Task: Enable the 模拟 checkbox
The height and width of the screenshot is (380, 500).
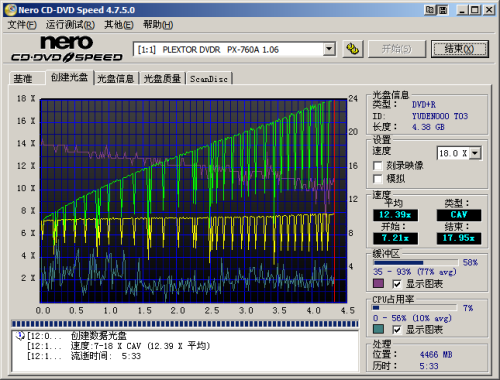Action: point(378,179)
